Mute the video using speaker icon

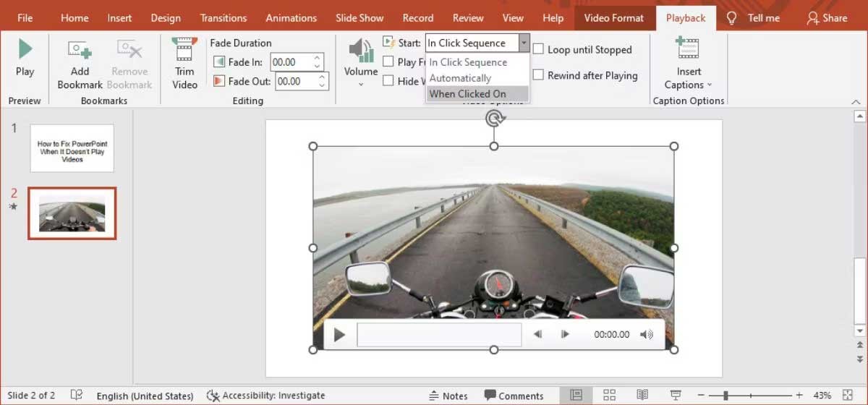[x=646, y=334]
